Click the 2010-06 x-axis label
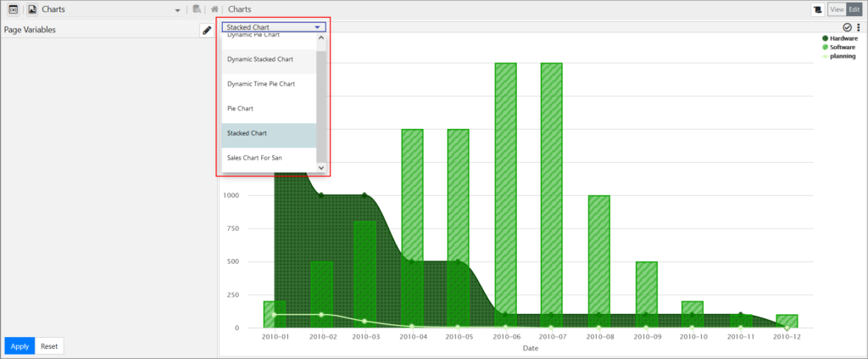The height and width of the screenshot is (359, 868). click(505, 336)
